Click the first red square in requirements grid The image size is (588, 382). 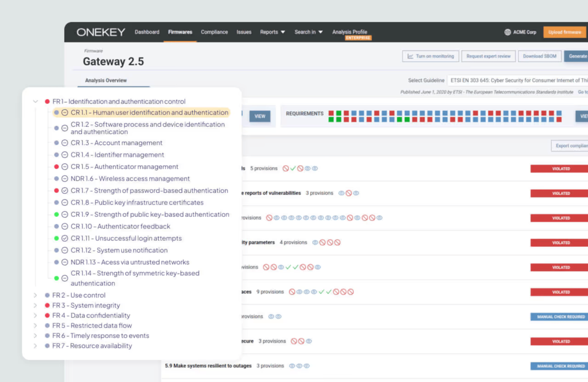pyautogui.click(x=331, y=113)
